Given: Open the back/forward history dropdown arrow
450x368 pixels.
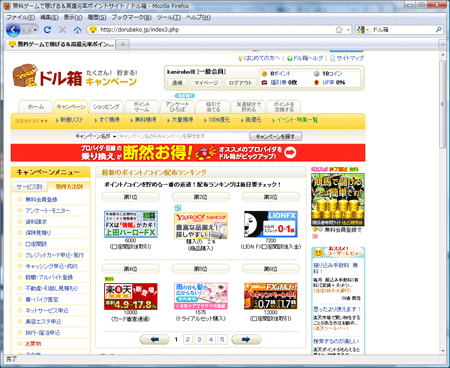Looking at the screenshot, I should (x=35, y=30).
